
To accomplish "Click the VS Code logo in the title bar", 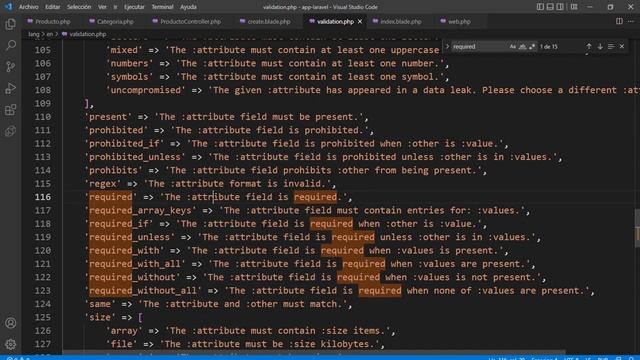I will (x=8, y=7).
